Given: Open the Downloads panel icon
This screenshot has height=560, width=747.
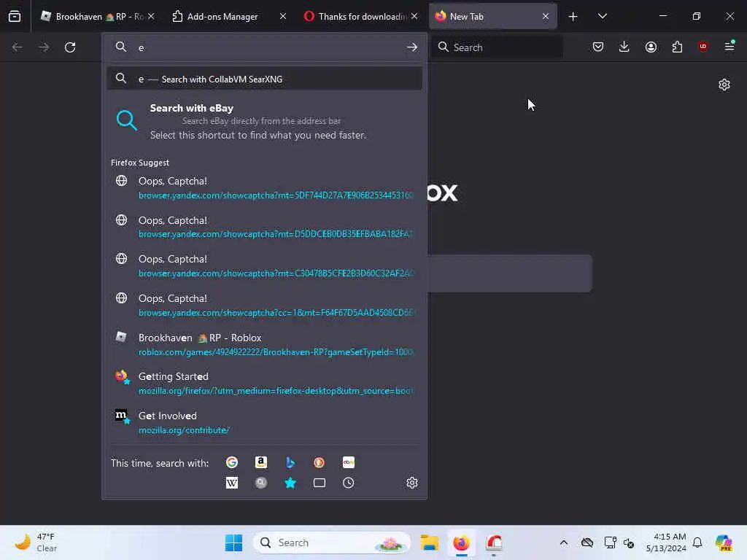Looking at the screenshot, I should pos(624,47).
